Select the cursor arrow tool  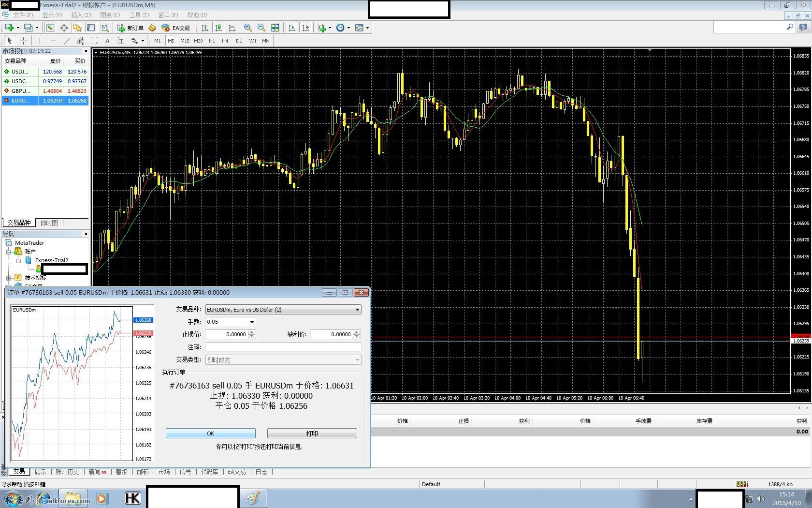click(10, 41)
